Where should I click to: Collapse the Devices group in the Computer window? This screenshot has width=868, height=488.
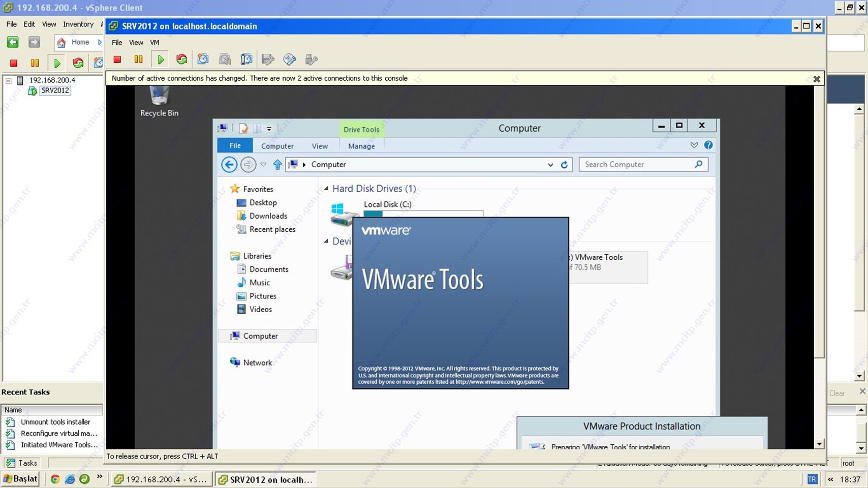326,241
